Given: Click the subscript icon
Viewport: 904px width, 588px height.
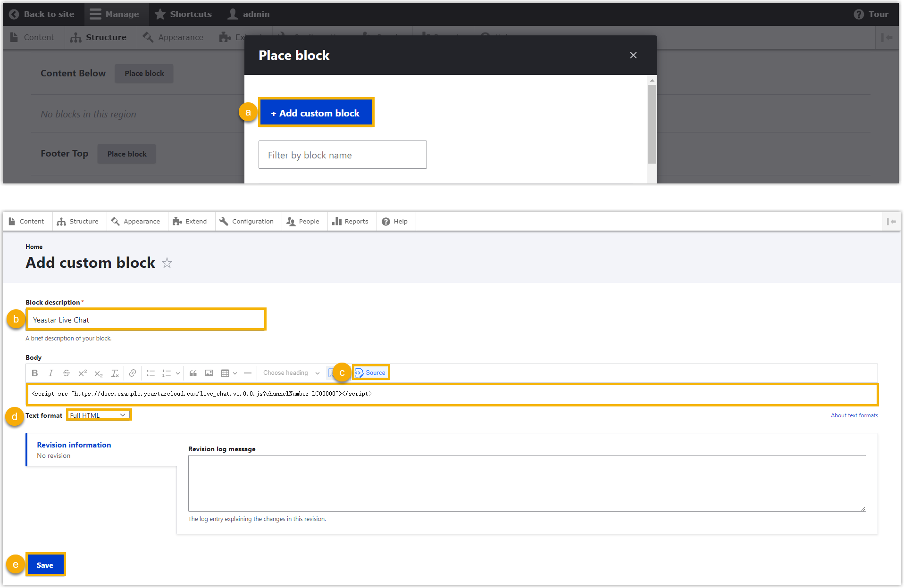Looking at the screenshot, I should [x=98, y=373].
